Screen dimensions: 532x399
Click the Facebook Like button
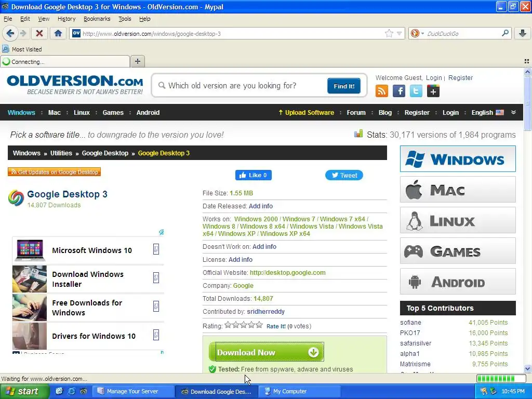click(254, 175)
